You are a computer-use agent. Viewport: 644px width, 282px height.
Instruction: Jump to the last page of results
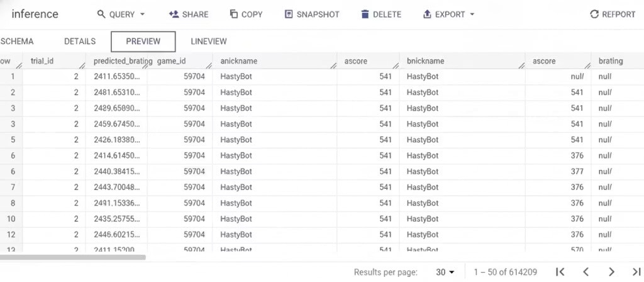[x=636, y=272]
